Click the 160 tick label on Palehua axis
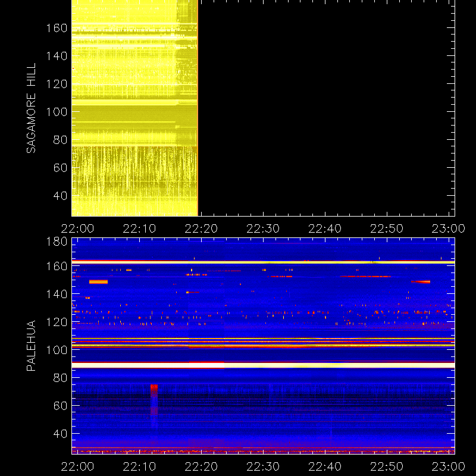 [x=57, y=266]
